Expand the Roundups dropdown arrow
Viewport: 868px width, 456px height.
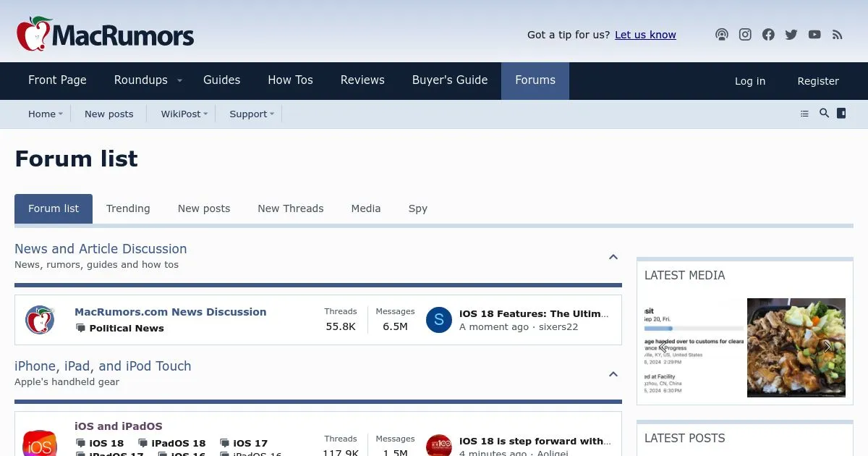179,80
